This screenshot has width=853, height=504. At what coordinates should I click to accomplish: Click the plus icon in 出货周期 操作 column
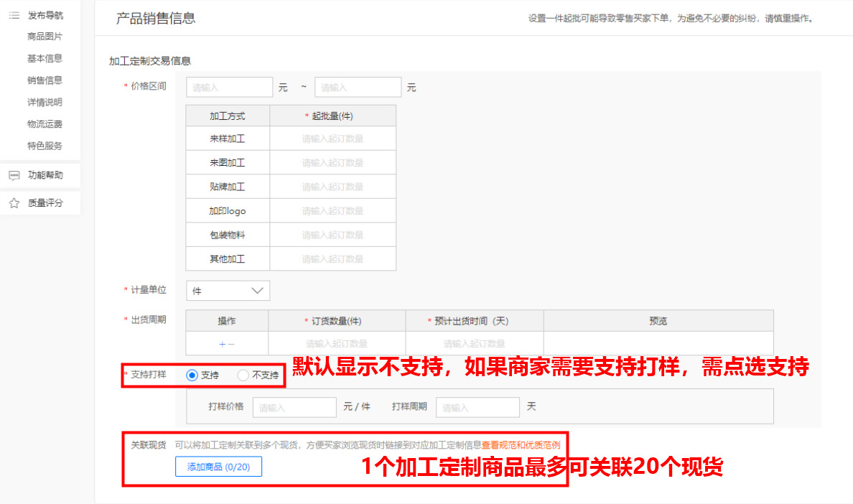coord(222,343)
